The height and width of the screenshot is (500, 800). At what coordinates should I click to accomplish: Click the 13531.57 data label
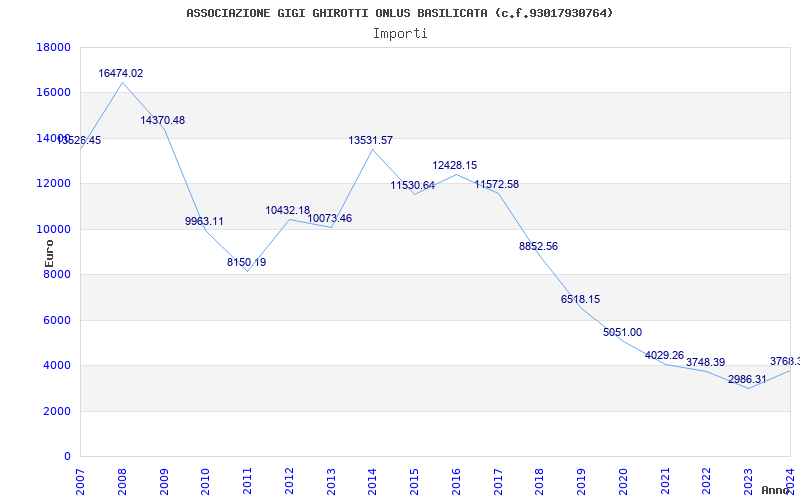click(x=371, y=140)
